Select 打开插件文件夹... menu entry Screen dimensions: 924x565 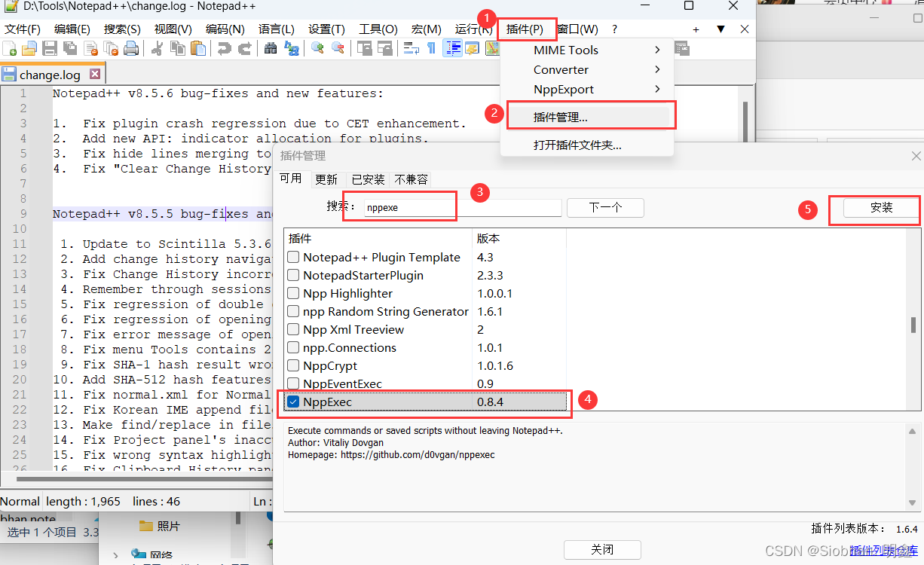(x=587, y=145)
